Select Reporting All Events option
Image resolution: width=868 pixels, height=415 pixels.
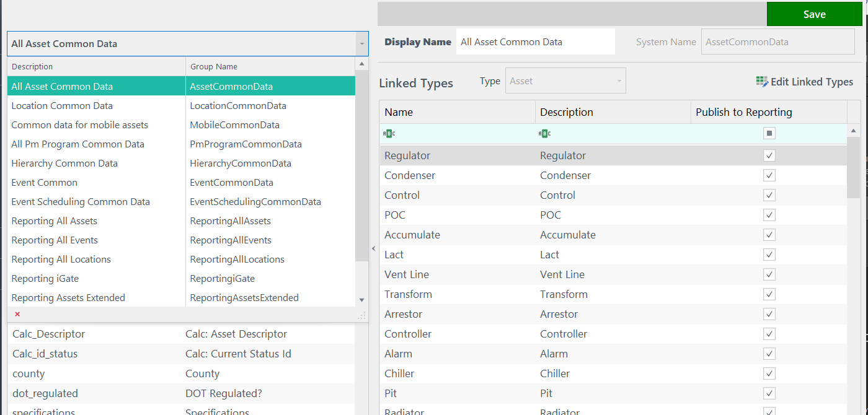pyautogui.click(x=181, y=240)
